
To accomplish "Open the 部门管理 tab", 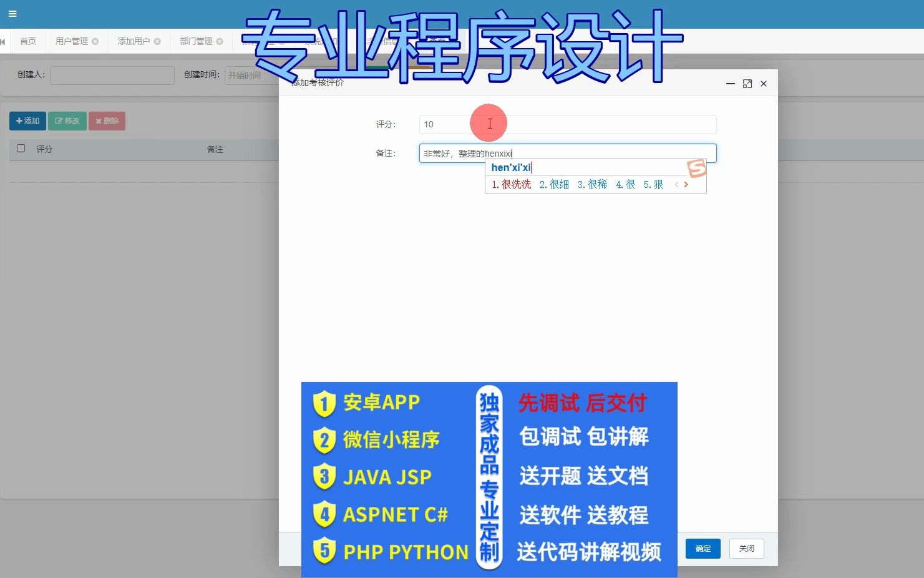I will point(196,41).
